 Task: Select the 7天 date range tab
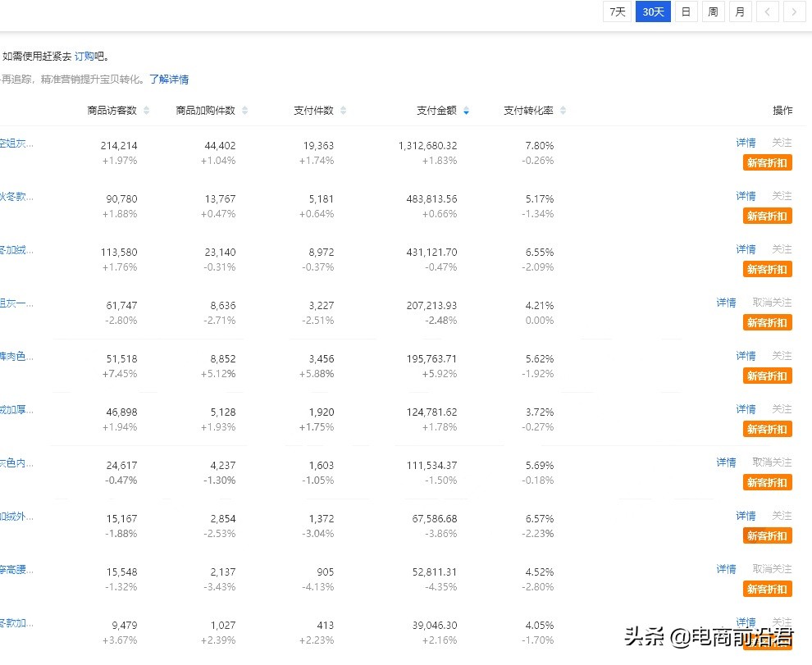click(x=617, y=12)
